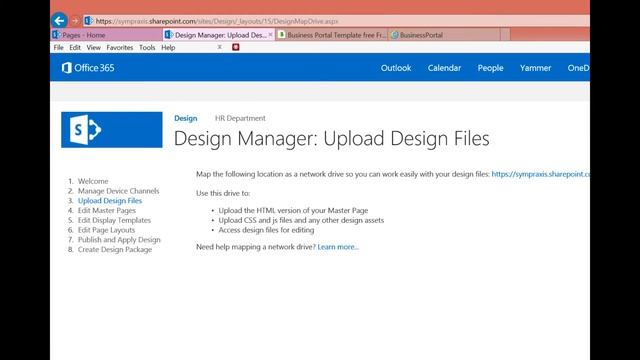The image size is (640, 360).
Task: Click the SharePoint favicon in address bar
Action: 89,21
